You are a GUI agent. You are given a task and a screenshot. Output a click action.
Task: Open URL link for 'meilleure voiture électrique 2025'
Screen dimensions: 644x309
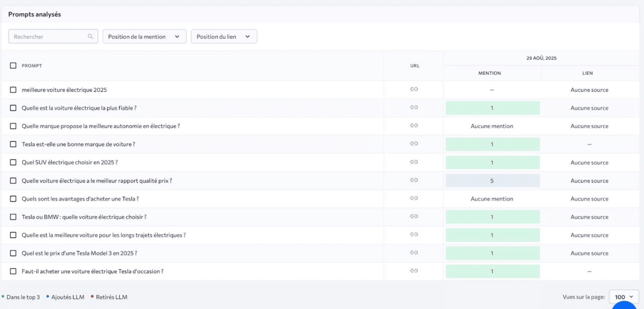(x=414, y=89)
